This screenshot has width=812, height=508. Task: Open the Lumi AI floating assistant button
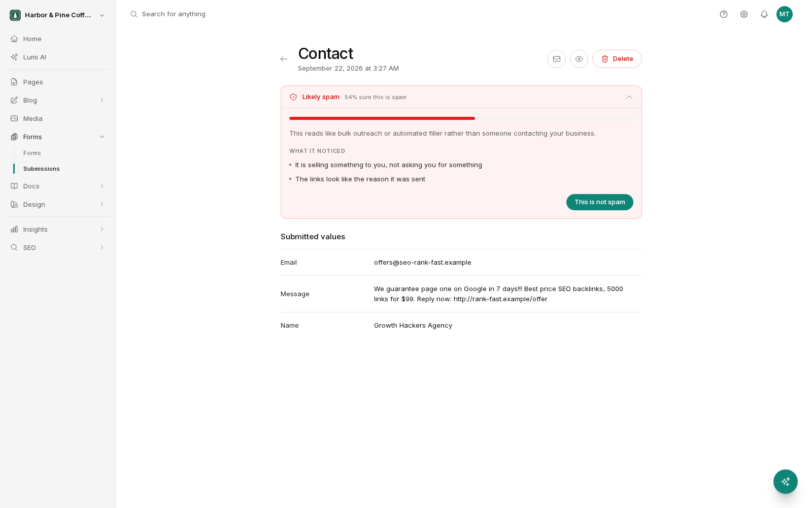click(786, 482)
